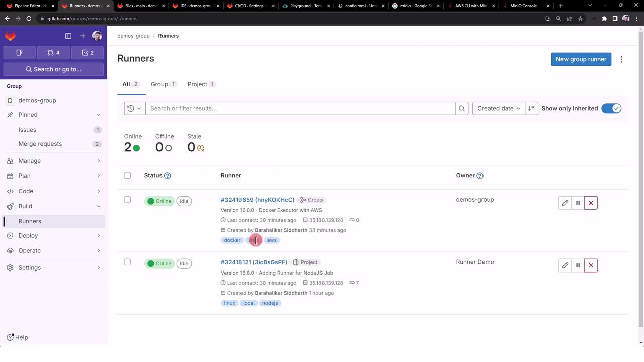The image size is (644, 362).
Task: Delete runner #32418121
Action: tap(591, 265)
